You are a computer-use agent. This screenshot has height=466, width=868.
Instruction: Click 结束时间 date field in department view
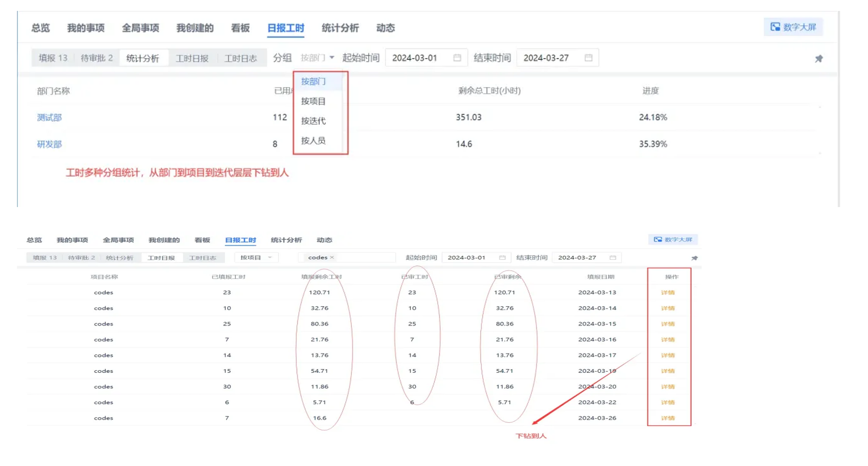[x=557, y=58]
